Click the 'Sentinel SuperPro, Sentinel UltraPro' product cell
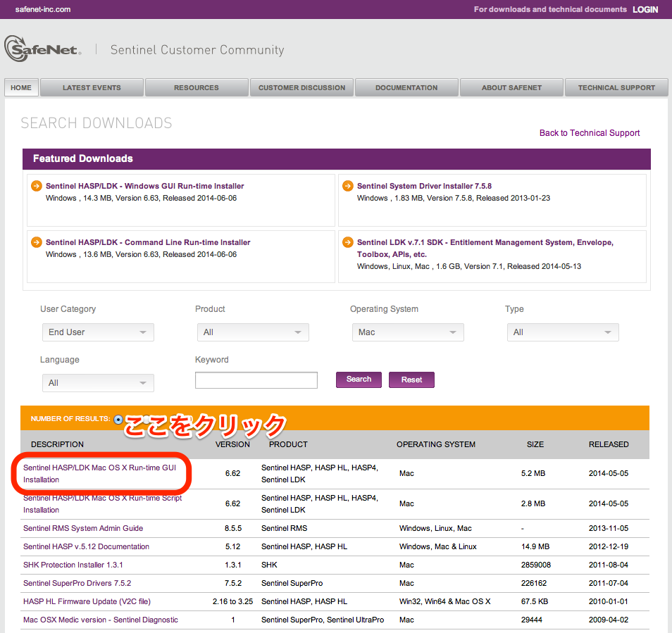 (323, 620)
